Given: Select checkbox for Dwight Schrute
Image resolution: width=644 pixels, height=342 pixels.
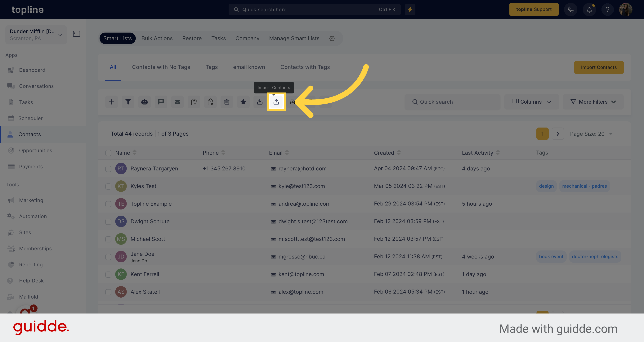Looking at the screenshot, I should [x=108, y=222].
